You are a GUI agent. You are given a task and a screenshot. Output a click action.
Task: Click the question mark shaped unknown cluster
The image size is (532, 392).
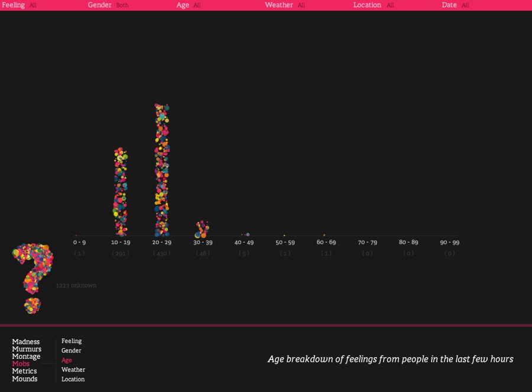click(x=33, y=278)
